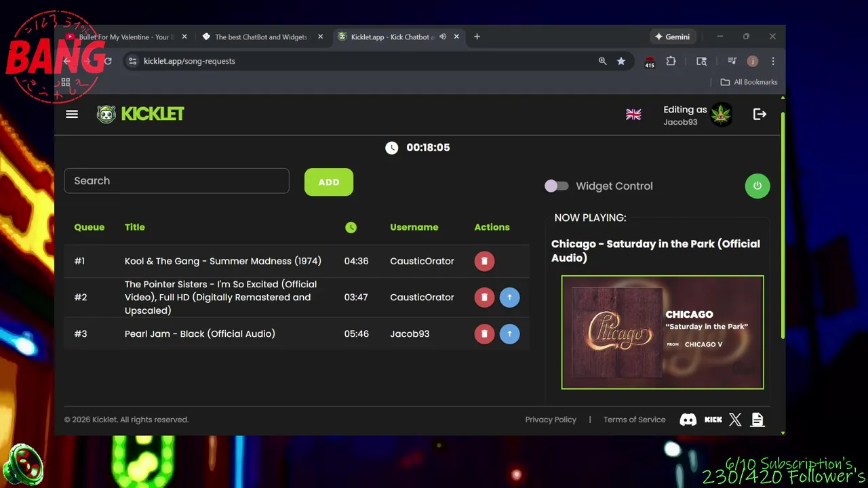Open the documentation icon in footer
The height and width of the screenshot is (488, 868).
[x=757, y=420]
